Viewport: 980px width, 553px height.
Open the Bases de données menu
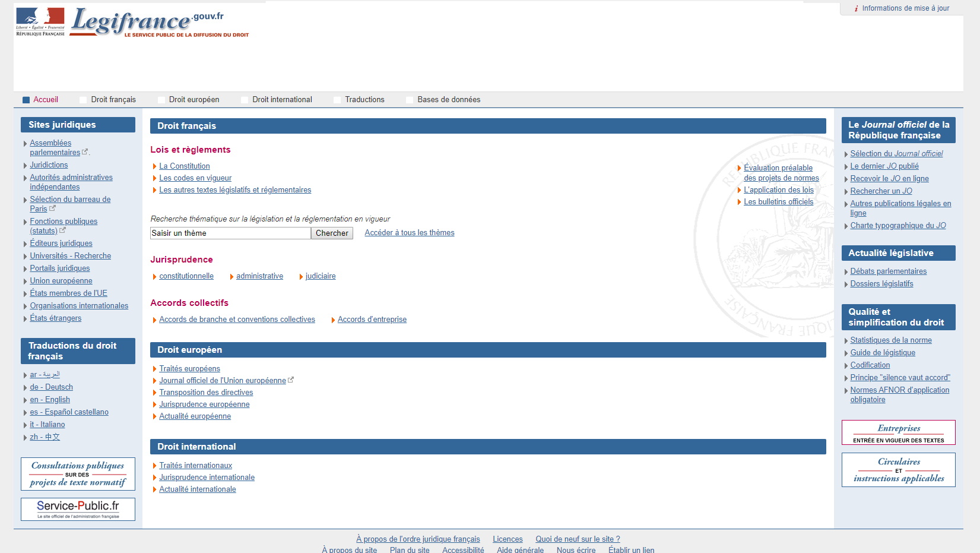[x=449, y=100]
